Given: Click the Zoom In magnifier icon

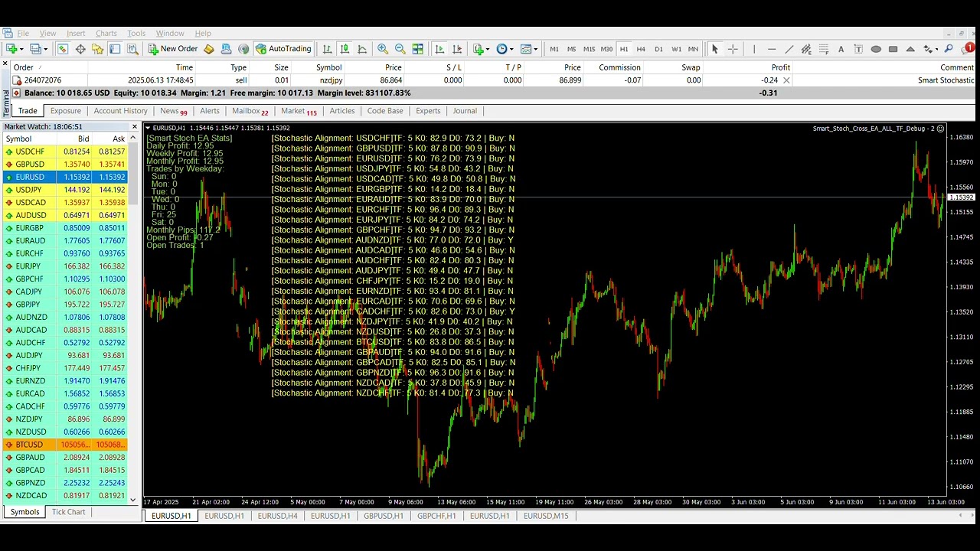Looking at the screenshot, I should pyautogui.click(x=383, y=49).
